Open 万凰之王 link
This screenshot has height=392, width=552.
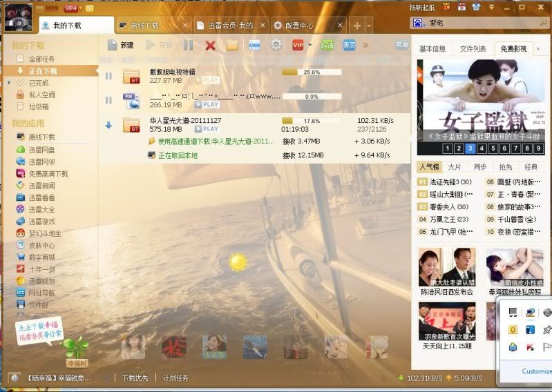point(449,219)
